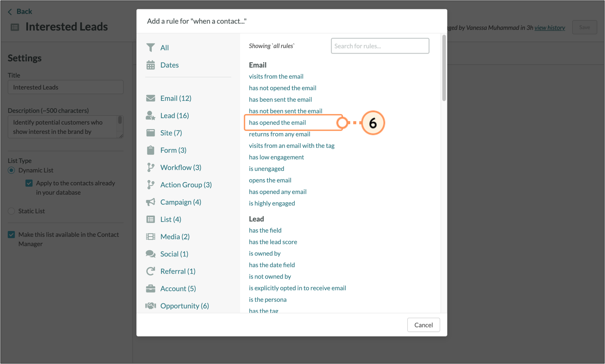Click the calendar icon for Dates
605x364 pixels.
(150, 65)
